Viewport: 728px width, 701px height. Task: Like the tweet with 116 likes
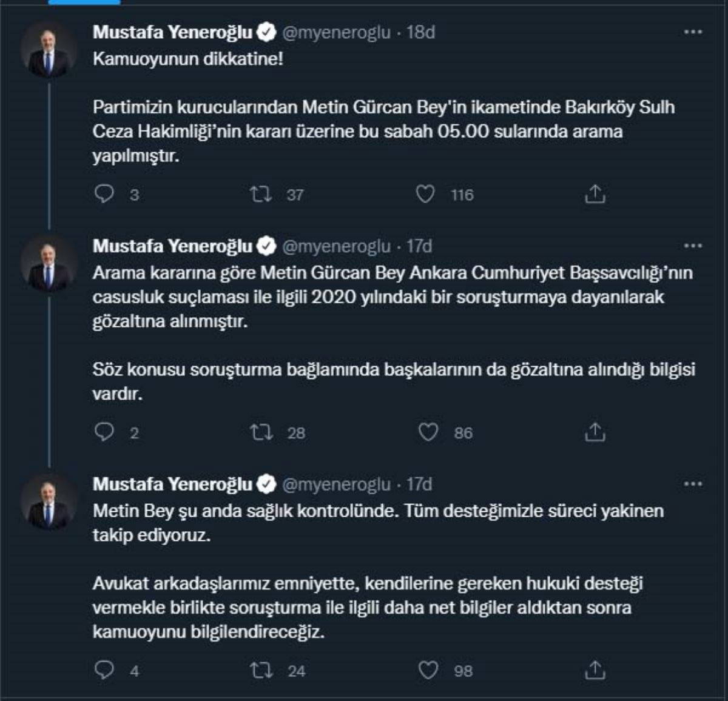pyautogui.click(x=425, y=194)
